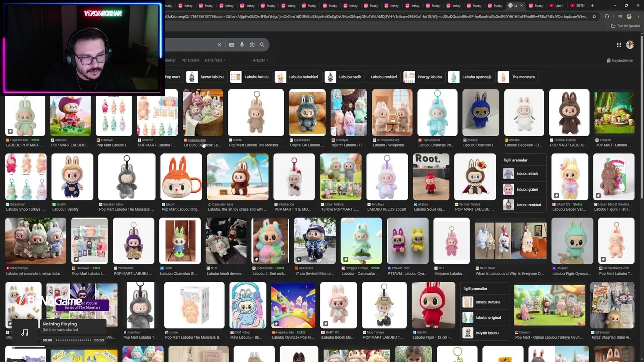
Task: Select the Secret labubu chip
Action: [206, 77]
